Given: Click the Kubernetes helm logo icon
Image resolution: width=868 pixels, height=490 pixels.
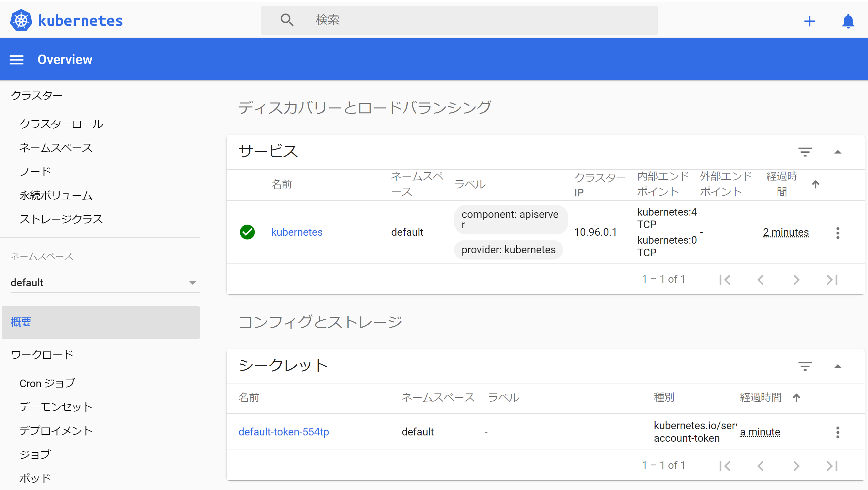Looking at the screenshot, I should point(21,20).
